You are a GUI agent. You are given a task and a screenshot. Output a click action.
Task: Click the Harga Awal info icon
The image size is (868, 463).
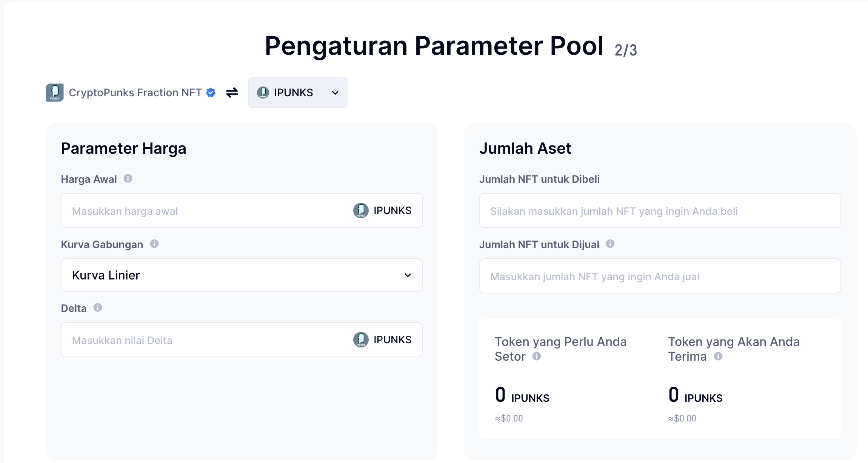tap(128, 178)
